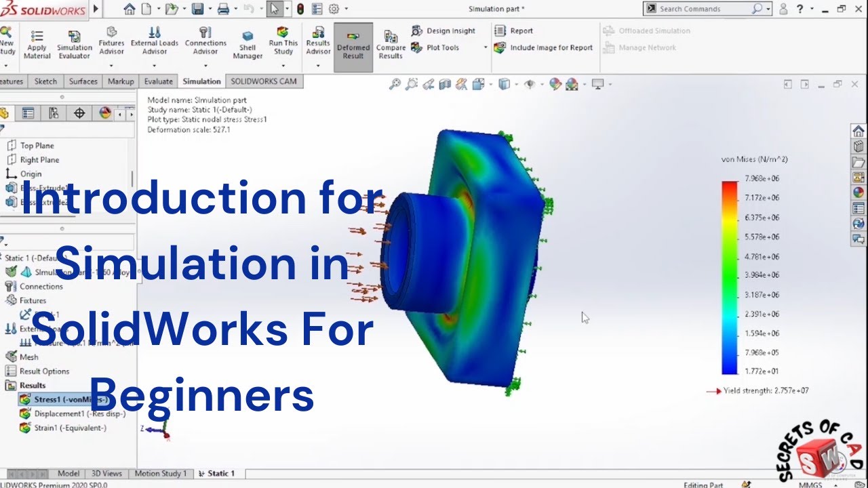Open the Search Commands dropdown arrow
868x488 pixels.
coord(768,9)
